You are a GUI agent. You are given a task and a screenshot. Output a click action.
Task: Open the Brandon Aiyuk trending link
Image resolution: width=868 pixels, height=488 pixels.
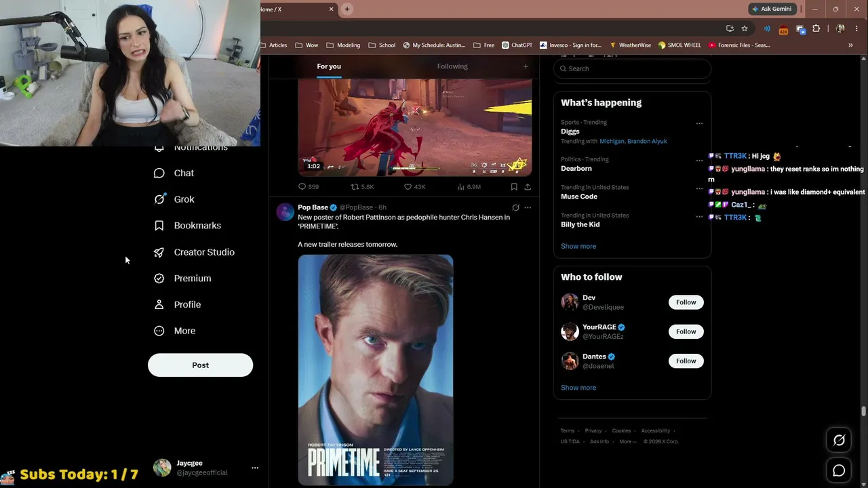click(x=647, y=141)
